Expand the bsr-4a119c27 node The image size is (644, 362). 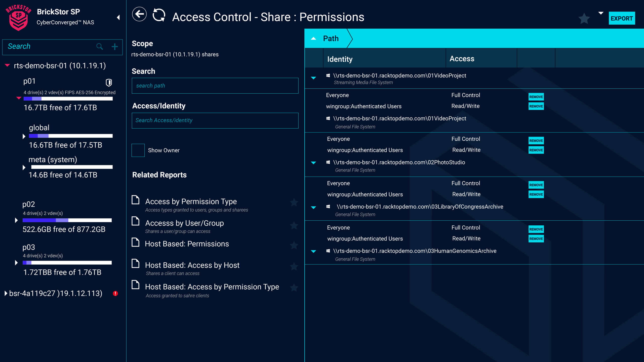(6, 293)
